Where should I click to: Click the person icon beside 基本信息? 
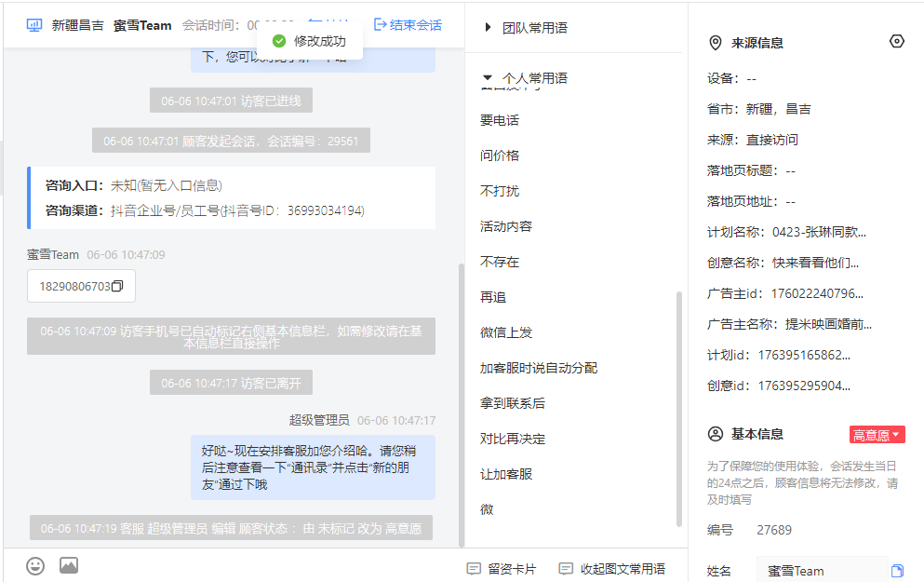(716, 435)
